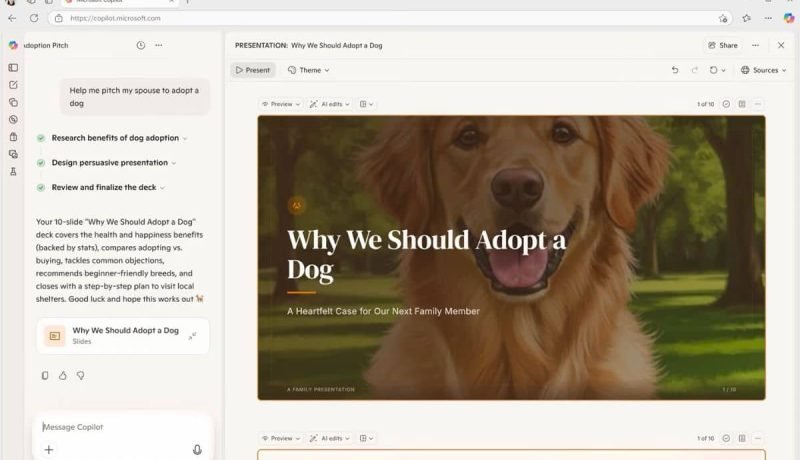Open the compass-style sidebar icon
Image resolution: width=800 pixels, height=460 pixels.
(x=13, y=119)
